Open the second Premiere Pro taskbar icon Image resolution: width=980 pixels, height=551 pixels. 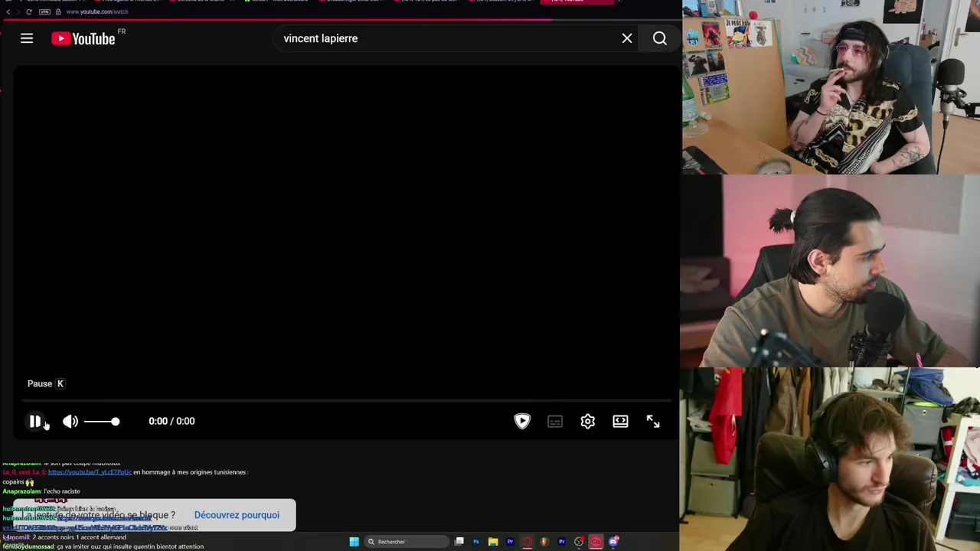tap(561, 542)
